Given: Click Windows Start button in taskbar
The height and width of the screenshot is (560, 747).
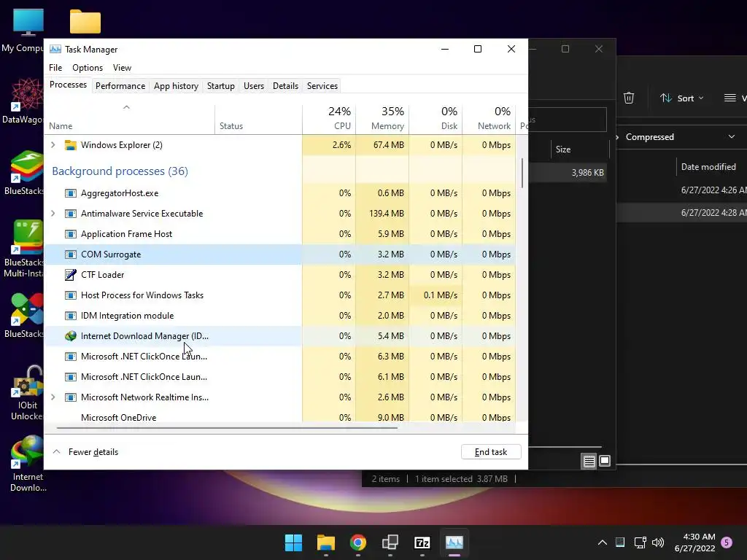Looking at the screenshot, I should click(x=293, y=542).
